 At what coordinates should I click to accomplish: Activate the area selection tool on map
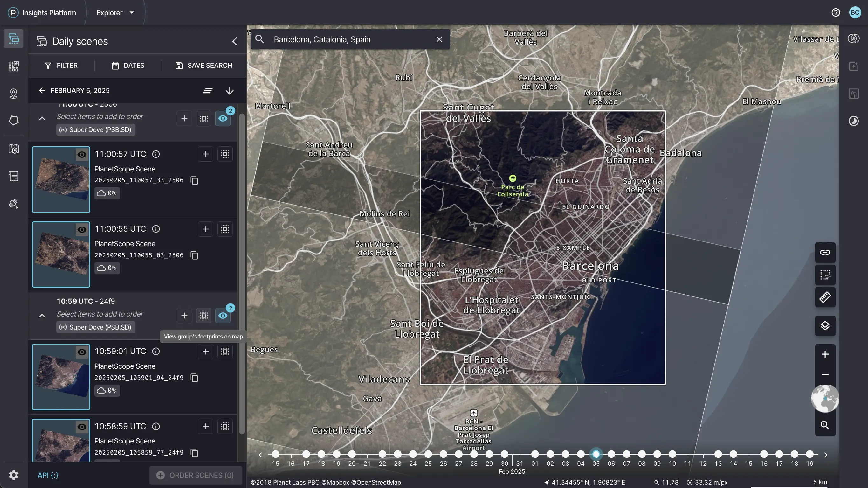click(x=825, y=275)
